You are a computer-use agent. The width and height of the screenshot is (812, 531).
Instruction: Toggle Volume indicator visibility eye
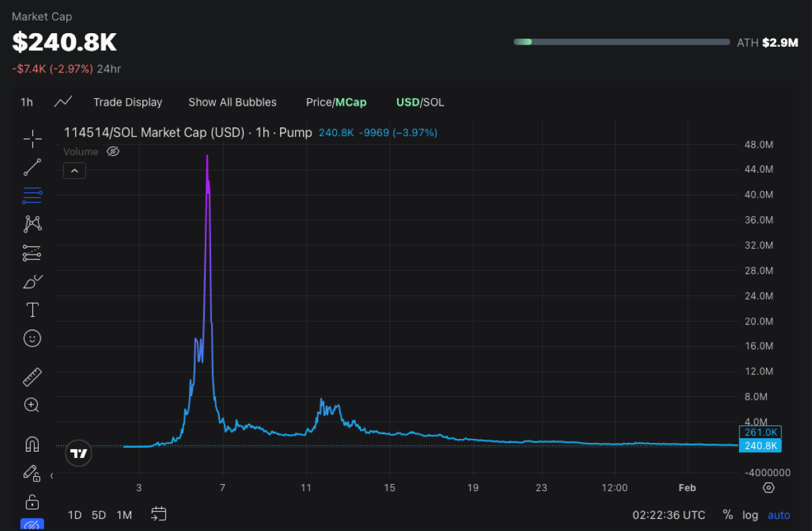coord(113,152)
